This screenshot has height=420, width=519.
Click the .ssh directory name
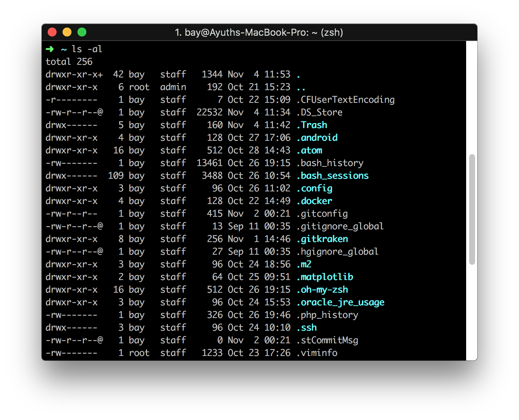[307, 328]
